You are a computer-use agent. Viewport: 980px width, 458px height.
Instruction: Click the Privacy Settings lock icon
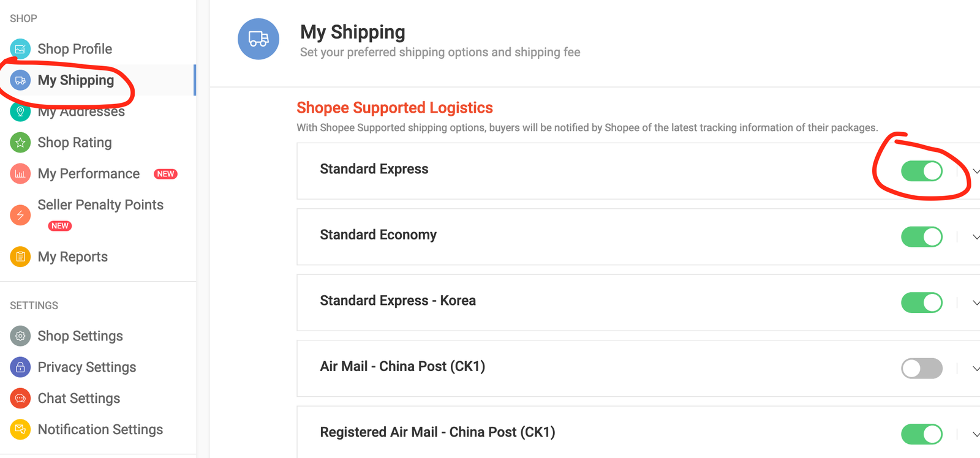[x=20, y=367]
